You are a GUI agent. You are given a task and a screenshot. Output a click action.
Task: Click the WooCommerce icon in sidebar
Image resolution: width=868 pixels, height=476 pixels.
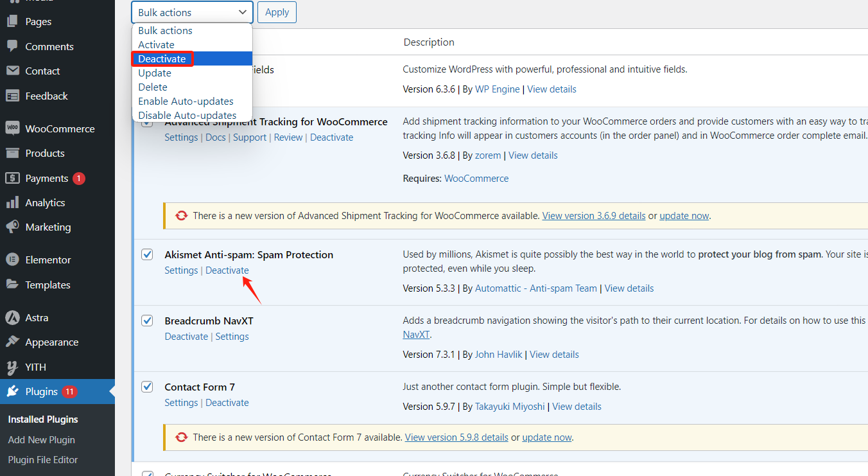(x=12, y=128)
